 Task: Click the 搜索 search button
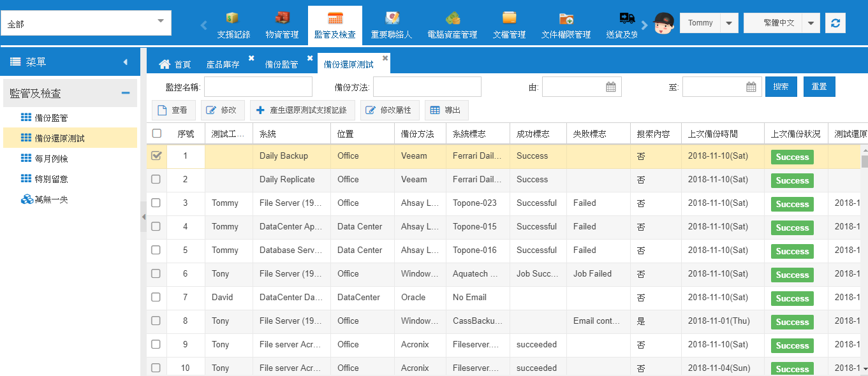(x=781, y=87)
